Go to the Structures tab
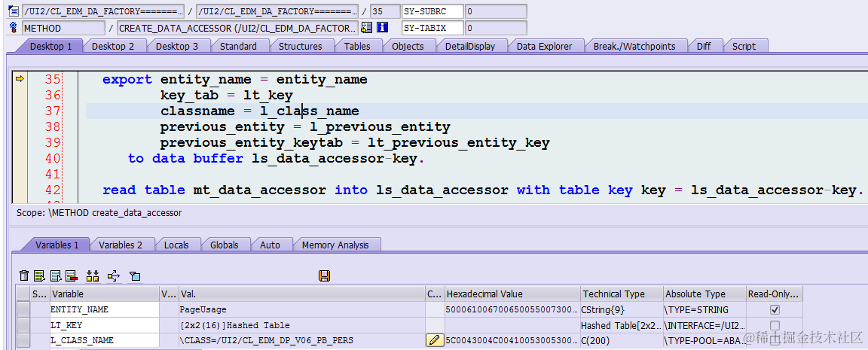Image resolution: width=868 pixels, height=350 pixels. point(300,47)
